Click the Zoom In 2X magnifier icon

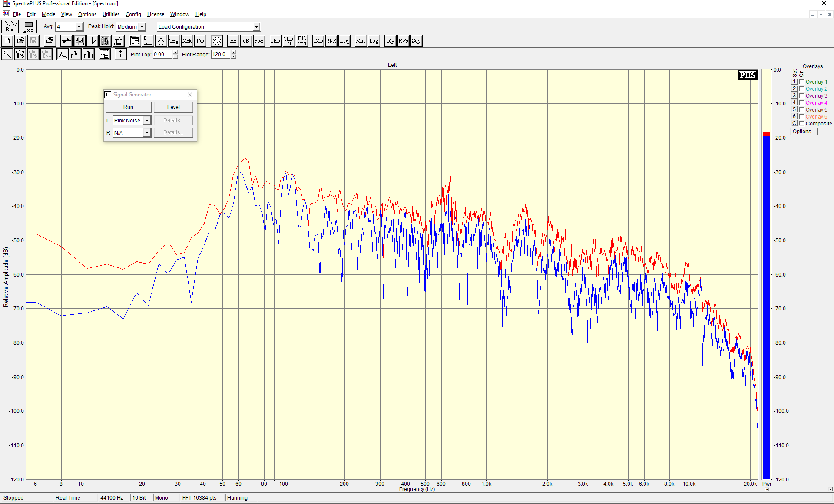20,54
